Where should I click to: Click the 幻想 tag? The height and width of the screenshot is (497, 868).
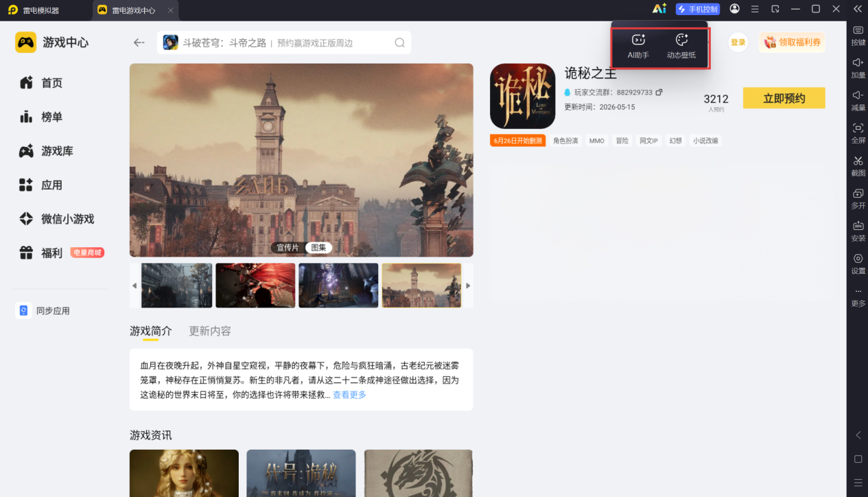pyautogui.click(x=676, y=141)
